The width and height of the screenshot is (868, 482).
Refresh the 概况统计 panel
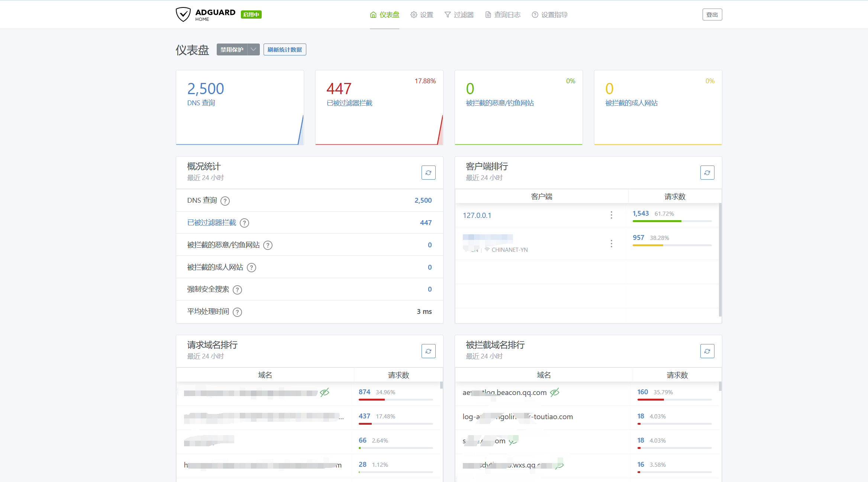tap(428, 173)
